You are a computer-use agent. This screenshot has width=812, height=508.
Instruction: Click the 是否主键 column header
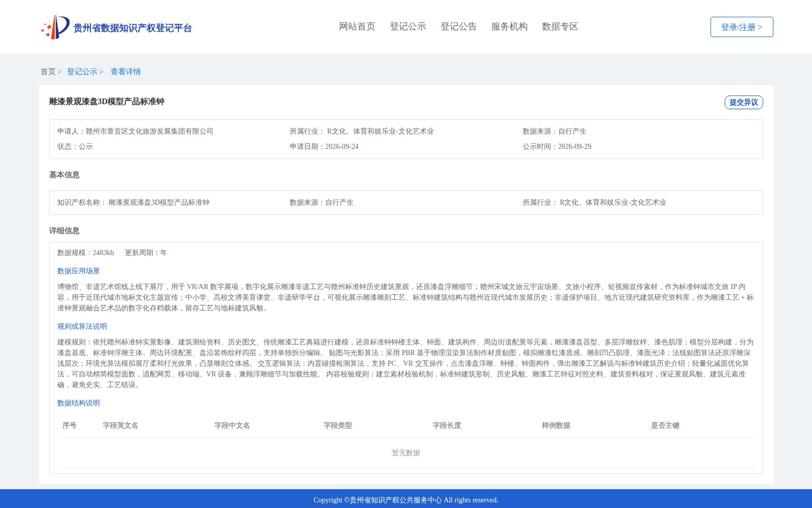[x=665, y=426]
